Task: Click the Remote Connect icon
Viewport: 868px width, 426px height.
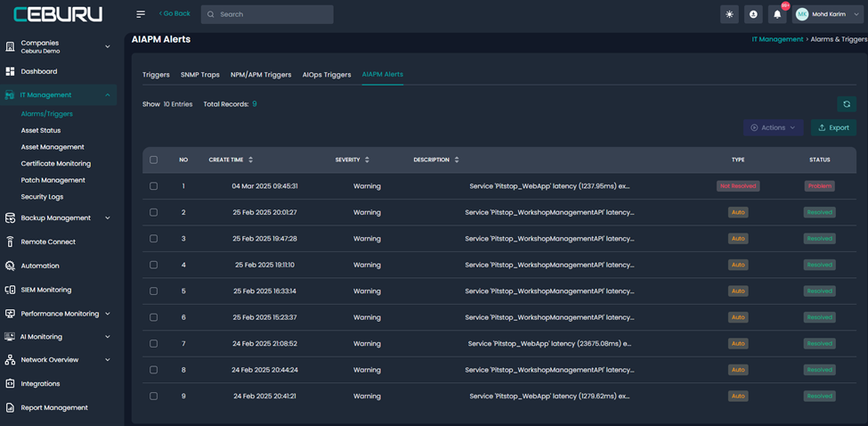Action: pyautogui.click(x=10, y=242)
